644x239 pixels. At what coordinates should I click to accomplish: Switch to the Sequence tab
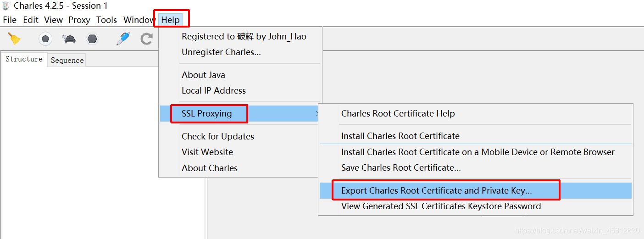(67, 60)
